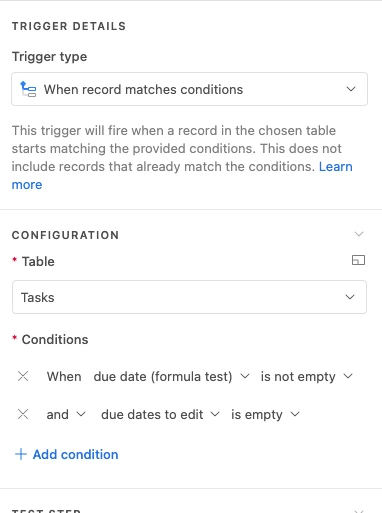Viewport: 382px width, 513px height.
Task: Open the Learn more link
Action: pos(335,166)
